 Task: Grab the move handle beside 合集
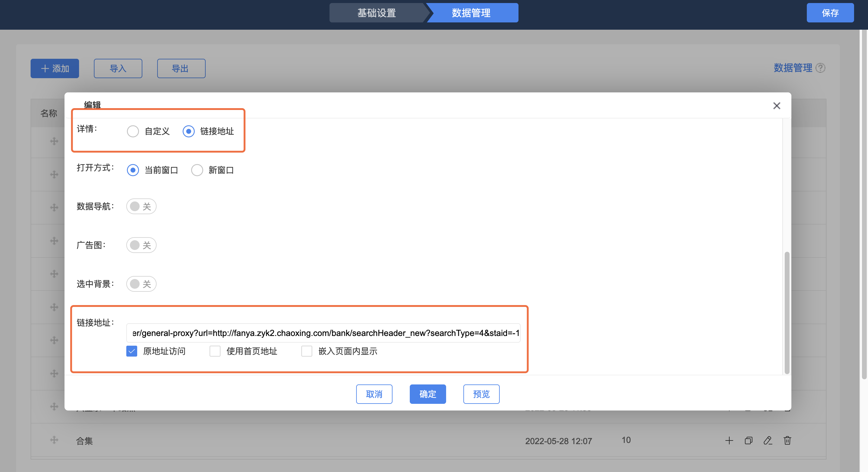click(x=54, y=440)
